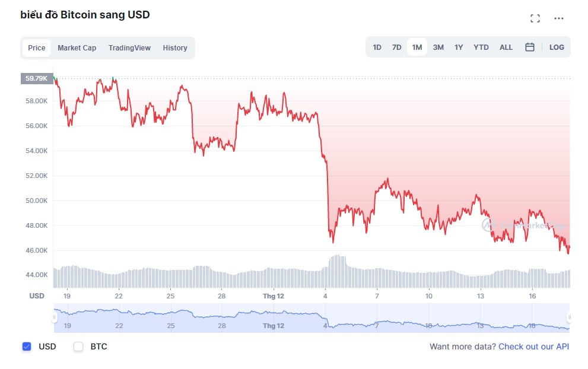Open the calendar date range picker
The image size is (588, 369).
point(529,46)
